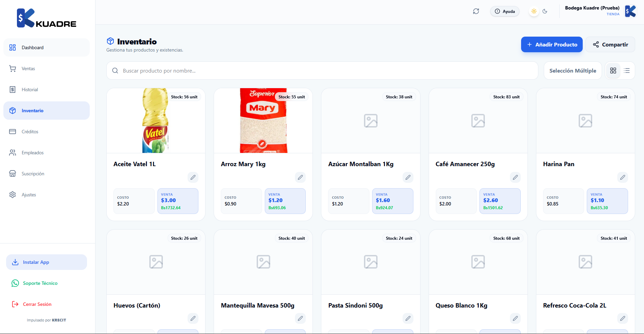644x334 pixels.
Task: Open Ajustes settings
Action: pyautogui.click(x=46, y=195)
